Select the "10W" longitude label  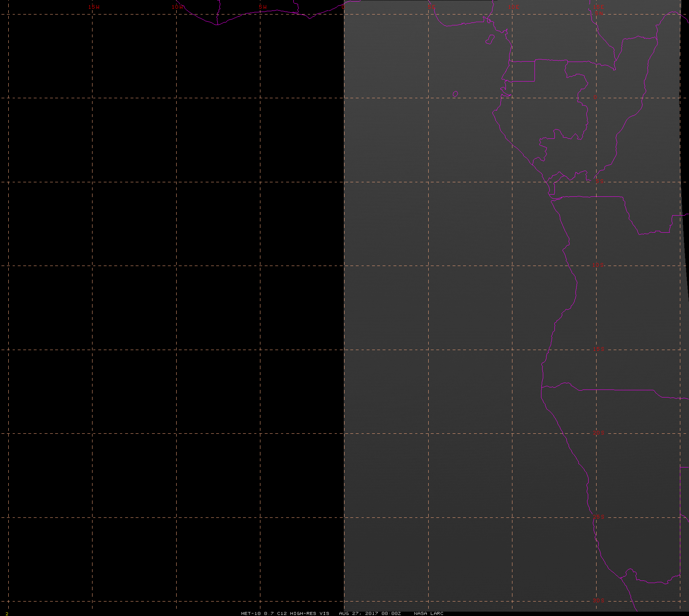pyautogui.click(x=178, y=7)
